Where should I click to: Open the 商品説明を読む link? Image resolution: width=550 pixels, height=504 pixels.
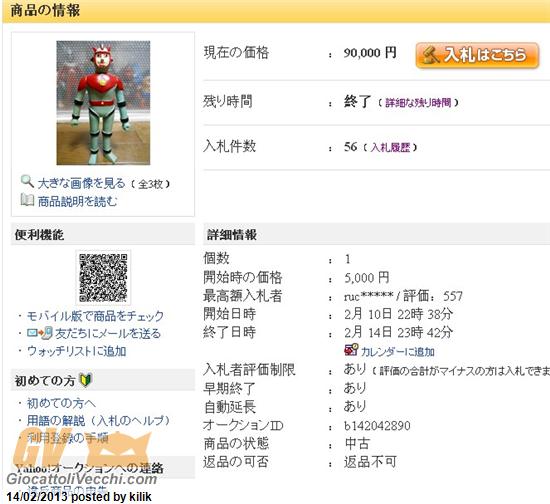(x=77, y=201)
